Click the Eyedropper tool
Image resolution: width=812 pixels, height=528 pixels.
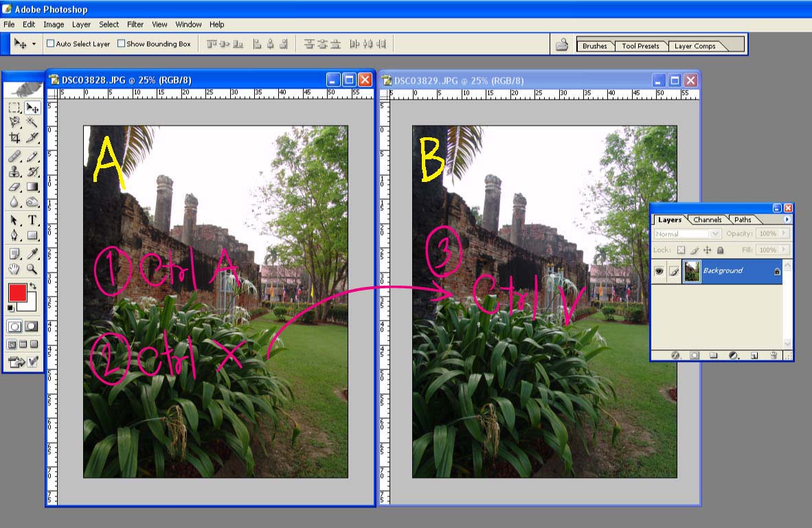pos(32,253)
